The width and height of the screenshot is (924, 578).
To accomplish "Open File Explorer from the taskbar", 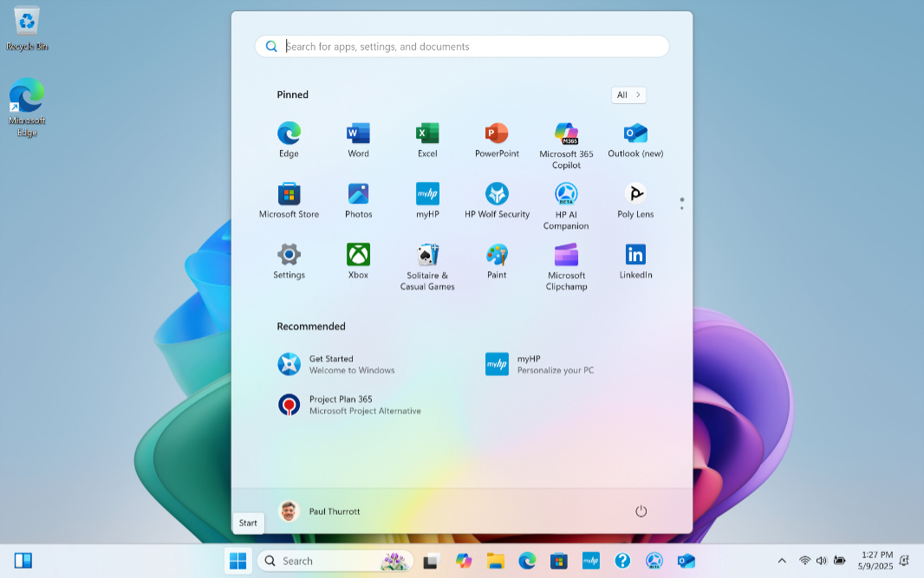I will point(495,561).
